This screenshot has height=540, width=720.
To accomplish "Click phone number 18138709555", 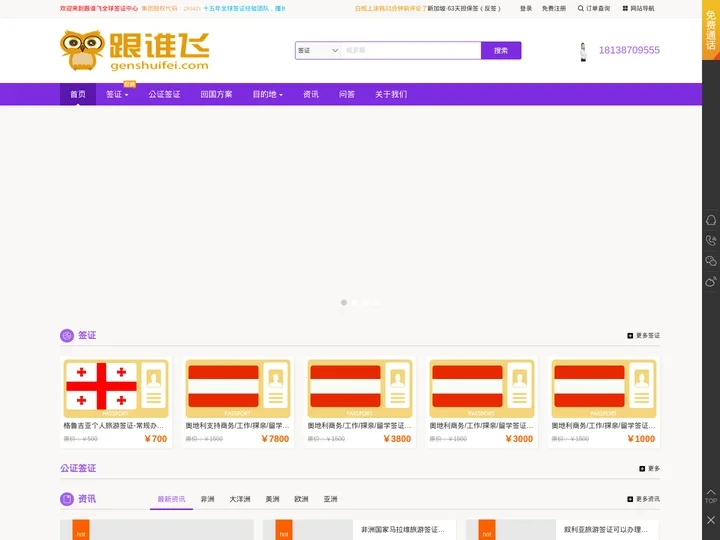I will [629, 50].
